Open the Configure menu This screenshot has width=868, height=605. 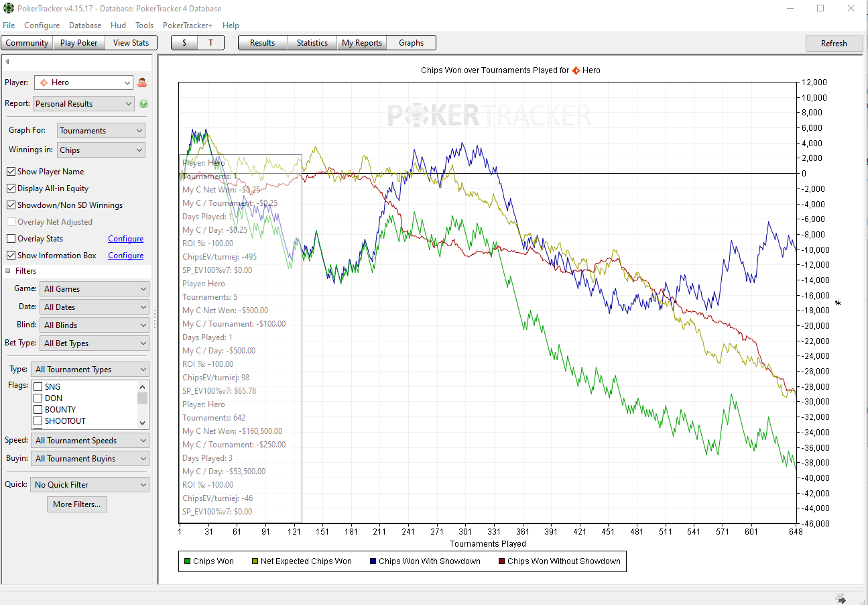42,25
